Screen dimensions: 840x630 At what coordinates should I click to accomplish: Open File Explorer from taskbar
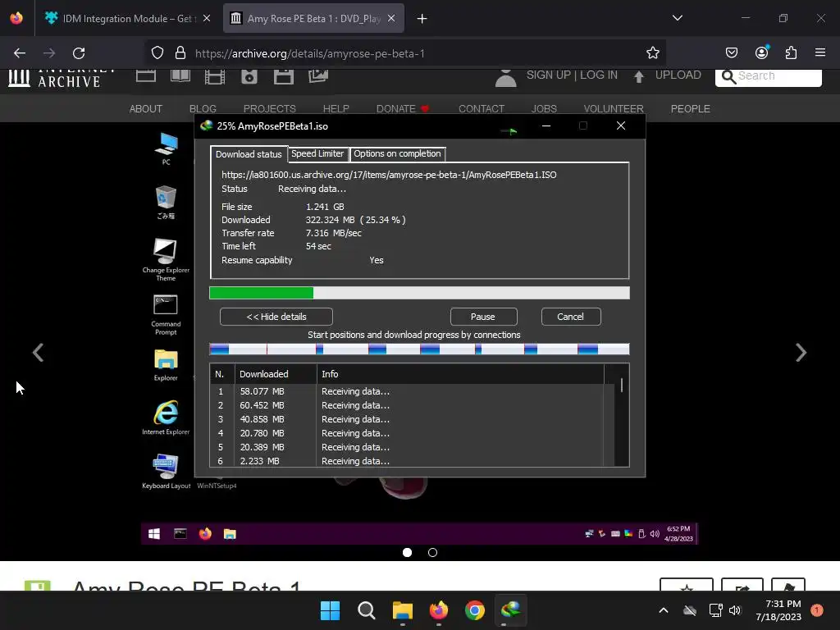click(402, 610)
